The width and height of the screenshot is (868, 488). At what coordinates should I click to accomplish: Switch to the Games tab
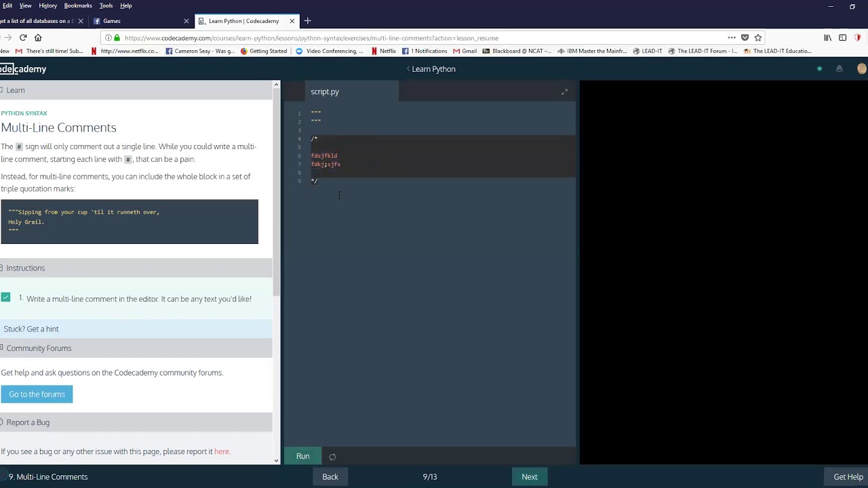(x=141, y=21)
